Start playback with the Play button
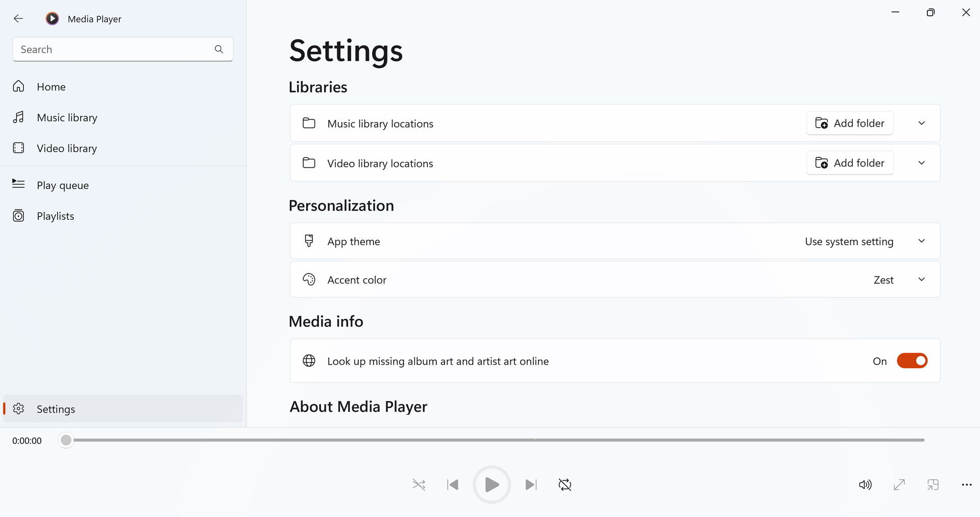Screen dimensions: 980x517 492,484
